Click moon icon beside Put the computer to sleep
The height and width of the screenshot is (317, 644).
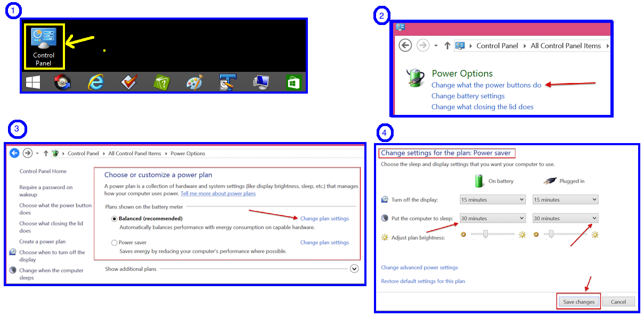point(385,218)
